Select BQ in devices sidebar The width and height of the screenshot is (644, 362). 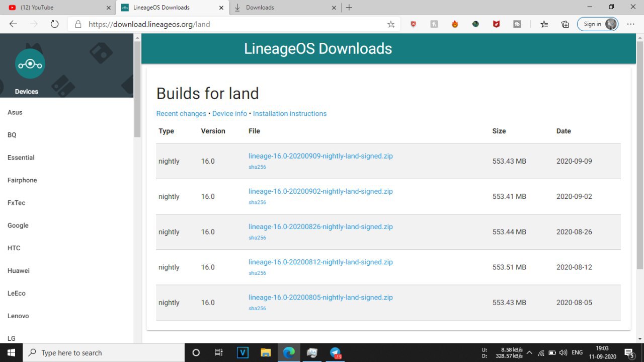pyautogui.click(x=12, y=135)
